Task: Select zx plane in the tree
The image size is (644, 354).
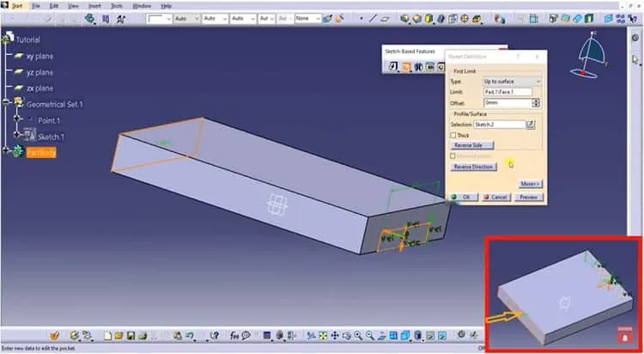Action: [x=39, y=88]
